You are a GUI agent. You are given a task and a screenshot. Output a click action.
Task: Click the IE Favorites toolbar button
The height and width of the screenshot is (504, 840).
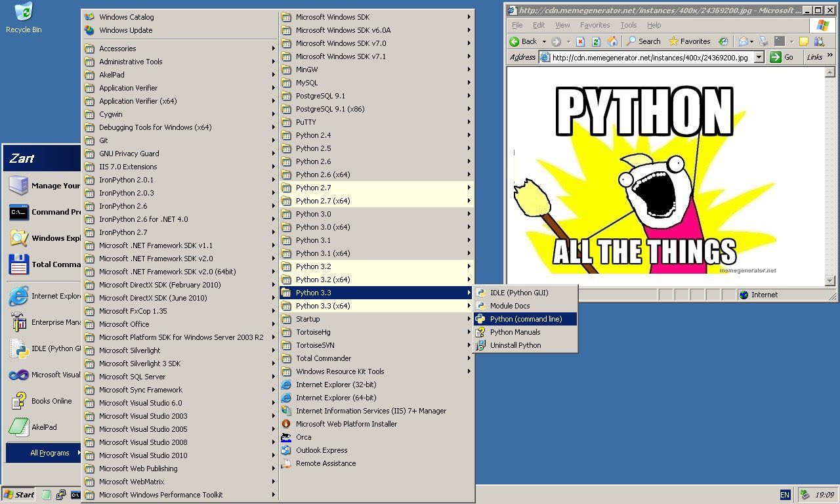click(690, 41)
